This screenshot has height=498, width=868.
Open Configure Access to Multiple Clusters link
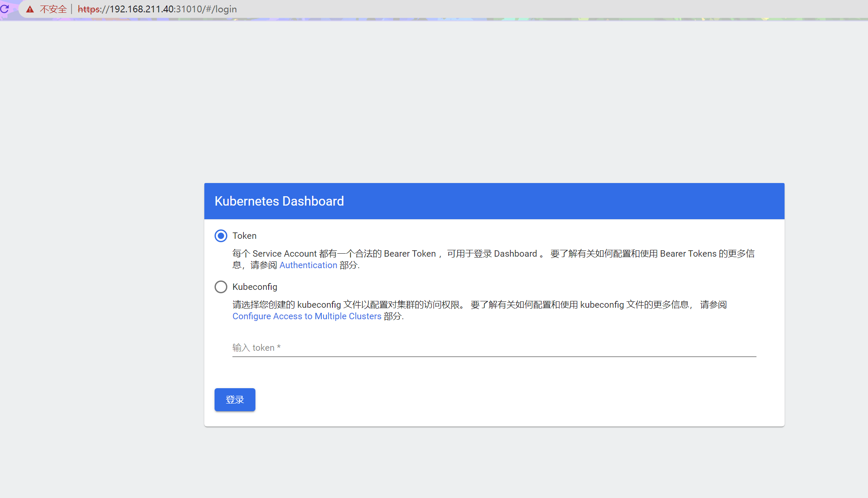point(307,316)
